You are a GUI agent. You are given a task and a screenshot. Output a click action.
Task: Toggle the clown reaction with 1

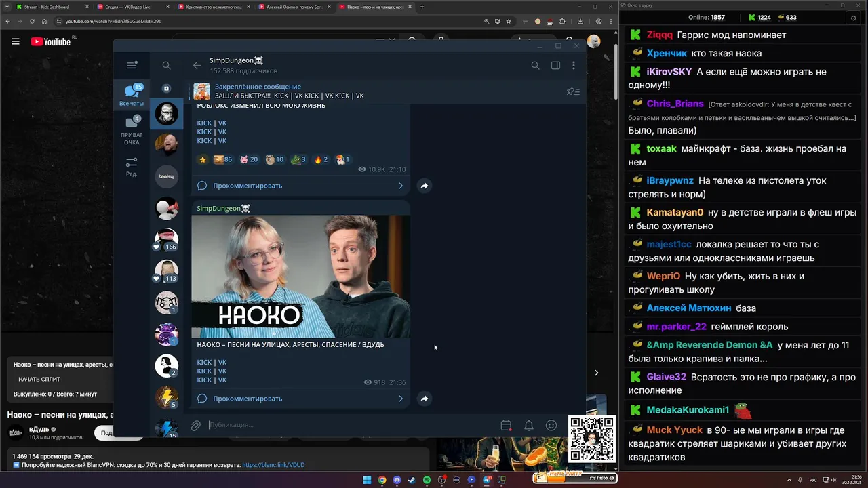(x=342, y=159)
